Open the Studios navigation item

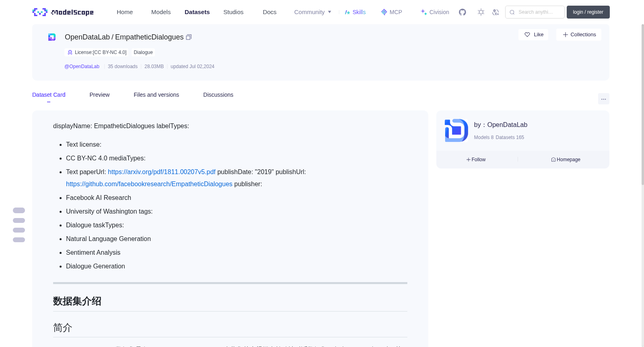233,12
